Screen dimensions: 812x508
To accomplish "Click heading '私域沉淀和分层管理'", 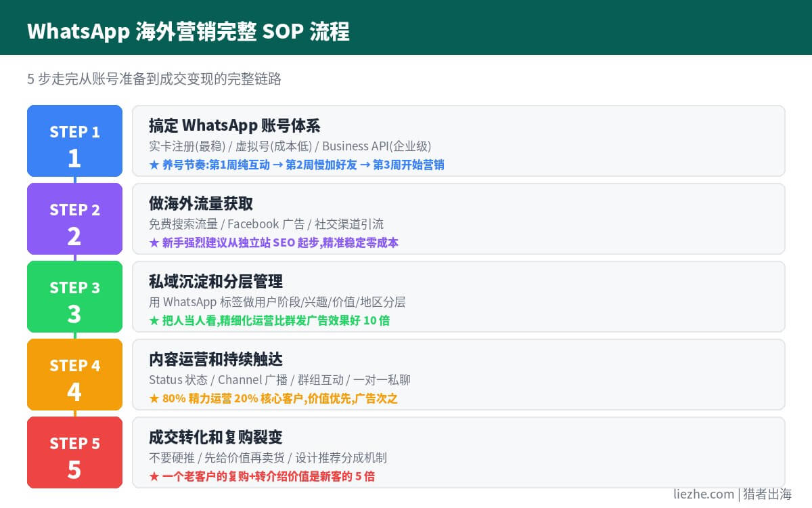I will [x=216, y=281].
